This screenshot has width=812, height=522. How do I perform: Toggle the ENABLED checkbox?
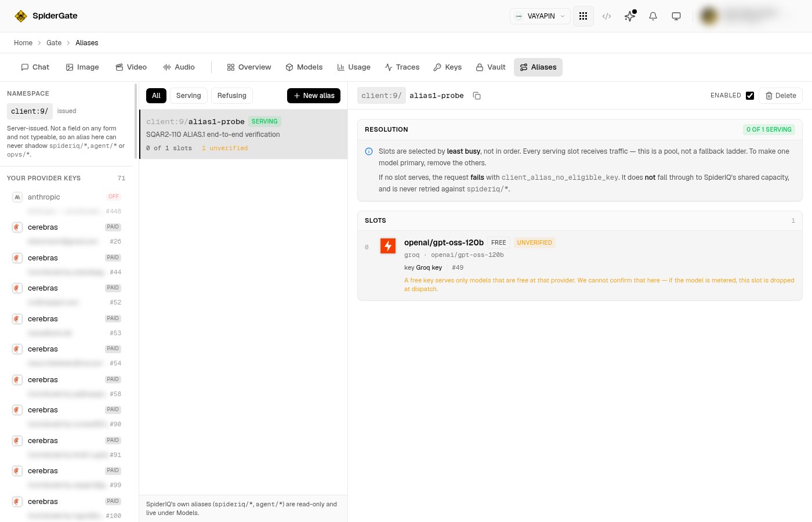[x=750, y=96]
